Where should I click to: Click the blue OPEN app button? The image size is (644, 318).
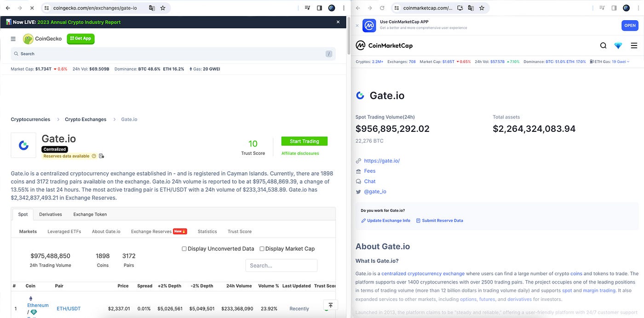tap(630, 26)
